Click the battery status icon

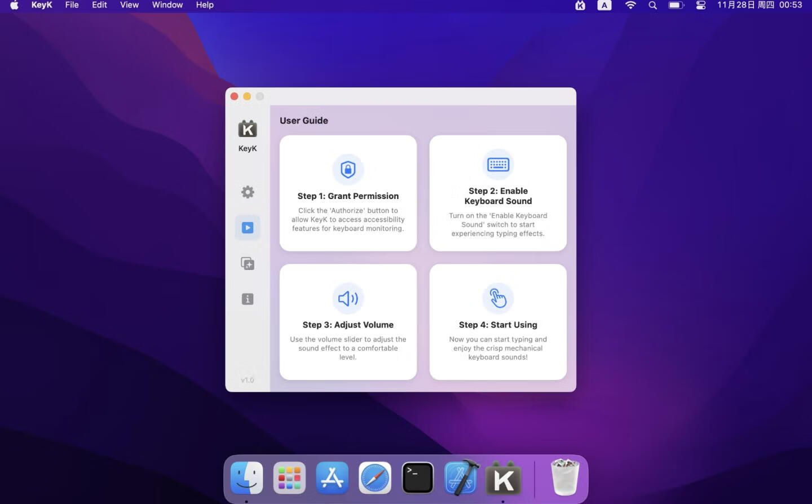[676, 5]
